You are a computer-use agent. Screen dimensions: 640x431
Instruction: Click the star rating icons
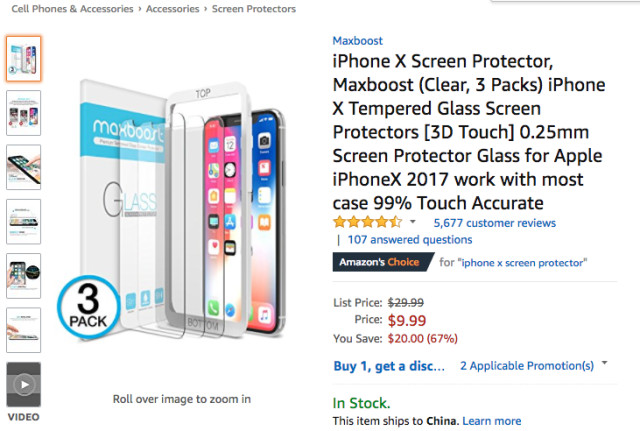pos(368,222)
